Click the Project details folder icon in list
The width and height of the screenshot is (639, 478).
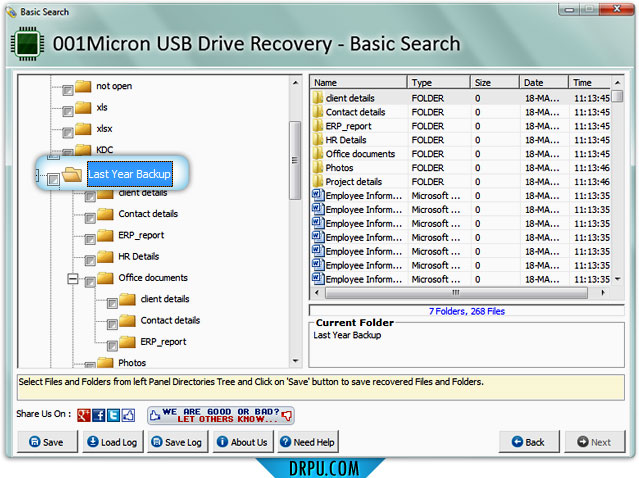(x=318, y=181)
